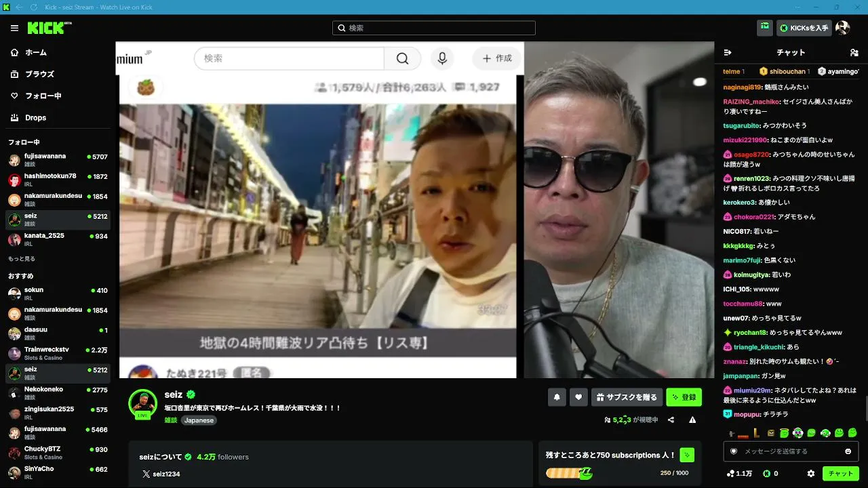Viewport: 868px width, 488px height.
Task: Click the search magnifier in video's inner page
Action: tap(402, 58)
